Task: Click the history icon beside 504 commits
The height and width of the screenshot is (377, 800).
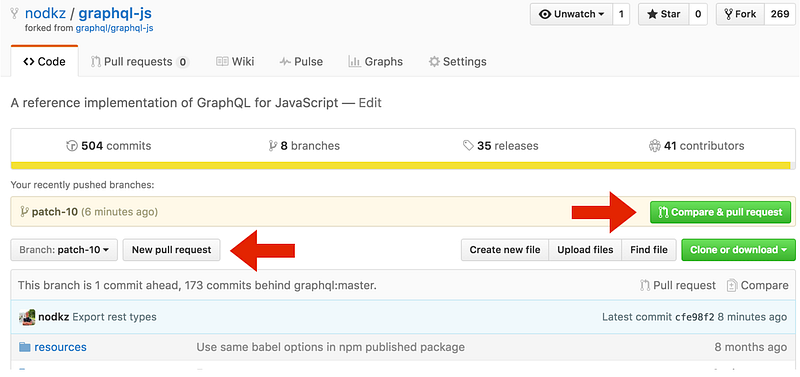Action: 72,146
